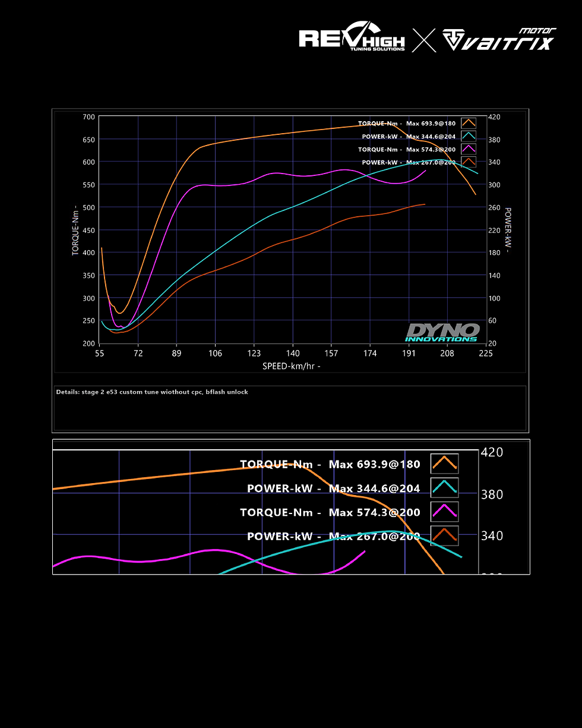The image size is (582, 728).
Task: Click 'Max 574.3@200' text in enlarged legend
Action: click(374, 512)
